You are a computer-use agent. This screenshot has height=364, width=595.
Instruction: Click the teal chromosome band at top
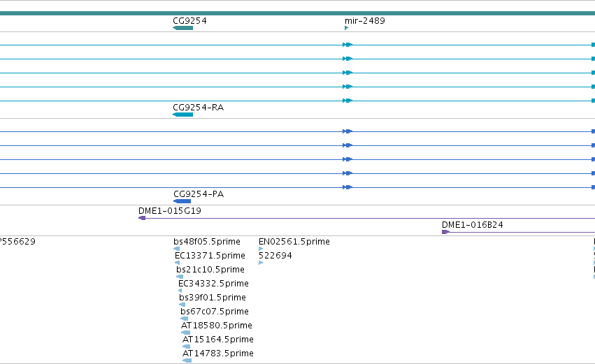coord(298,13)
